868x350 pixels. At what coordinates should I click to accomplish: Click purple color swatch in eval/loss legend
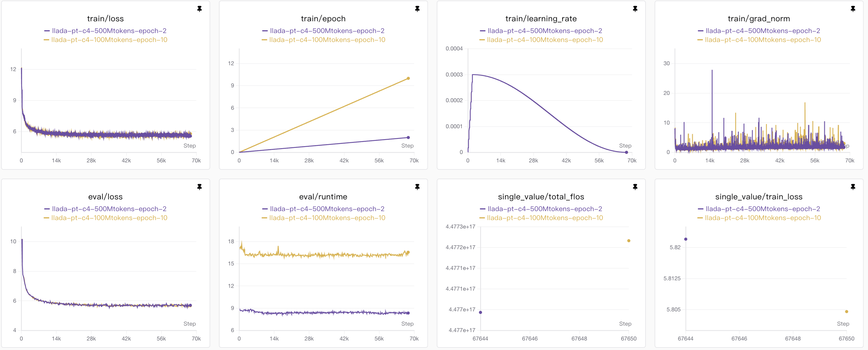(x=47, y=209)
